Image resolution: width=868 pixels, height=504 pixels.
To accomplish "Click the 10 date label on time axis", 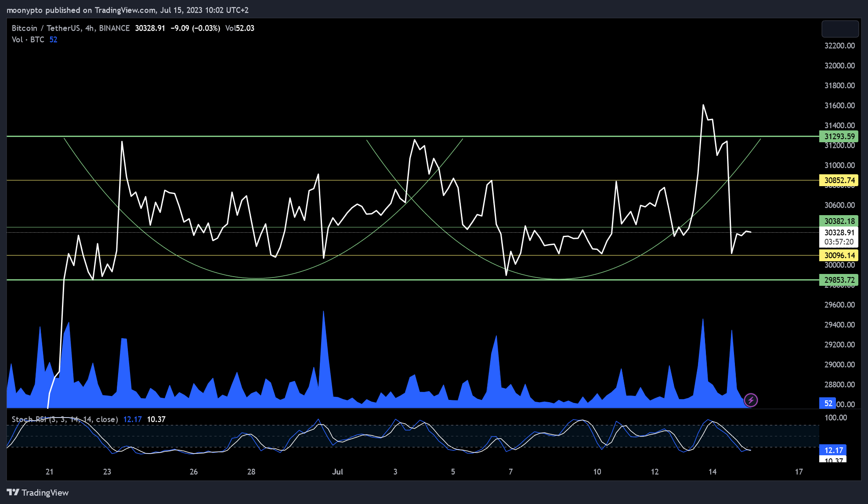I will coord(597,472).
